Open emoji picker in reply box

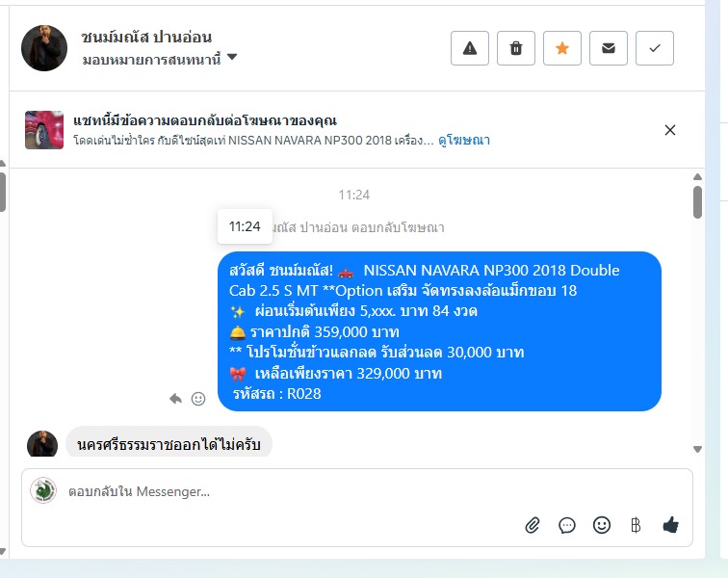[601, 525]
